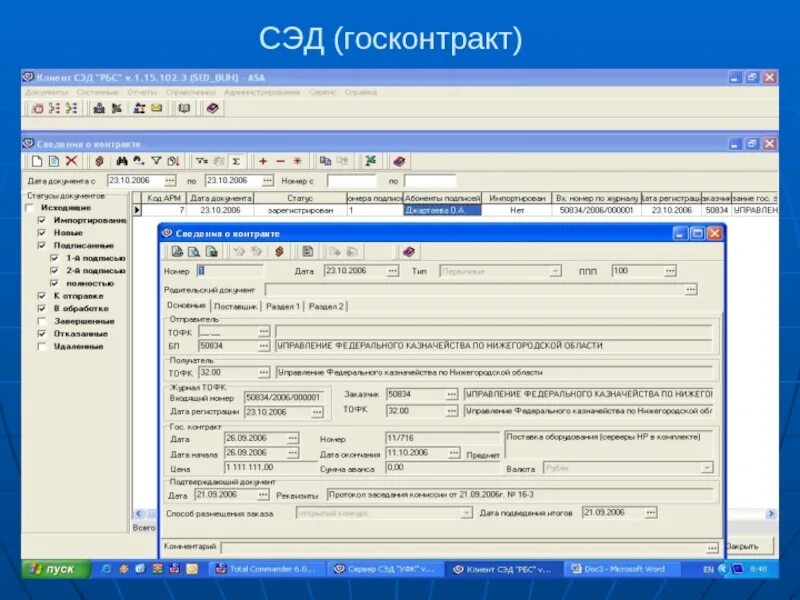Uncheck the Новые status checkbox
The height and width of the screenshot is (600, 800).
(42, 233)
